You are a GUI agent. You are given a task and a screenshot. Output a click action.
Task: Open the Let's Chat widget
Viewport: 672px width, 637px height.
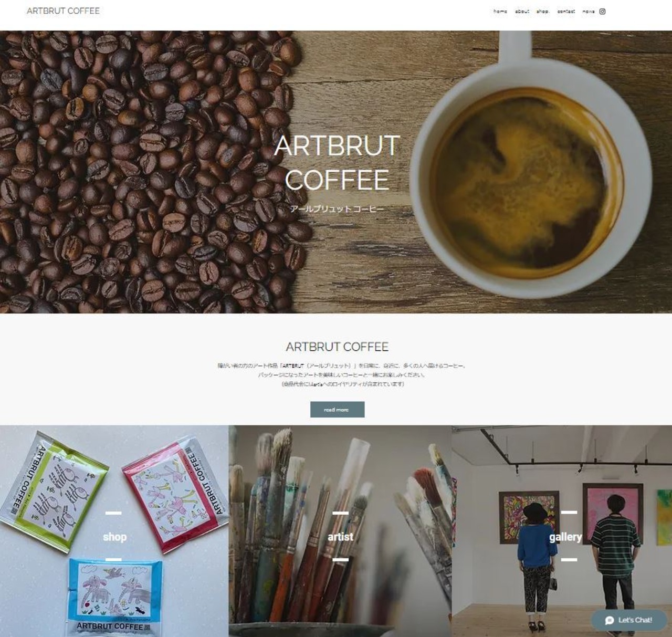click(x=629, y=620)
